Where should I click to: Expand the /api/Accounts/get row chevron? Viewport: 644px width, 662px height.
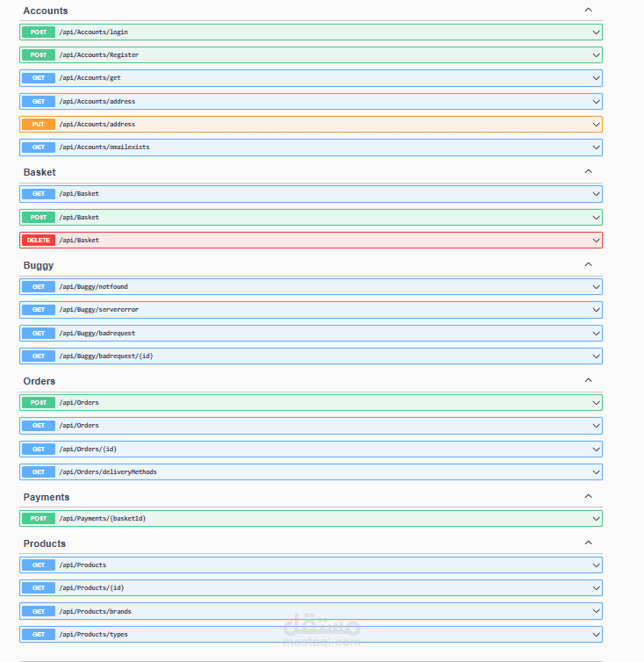click(x=596, y=77)
